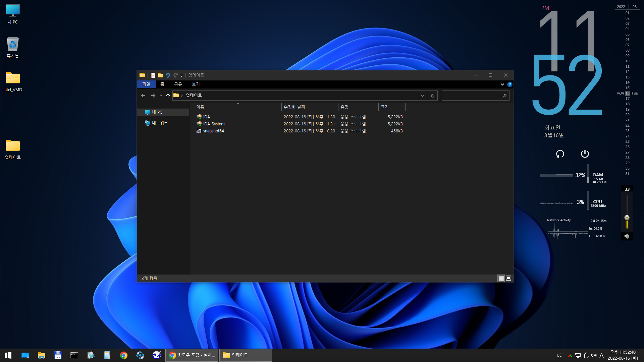Open Command Prompt from the taskbar
Viewport: 644px width, 362px height.
coord(74,355)
